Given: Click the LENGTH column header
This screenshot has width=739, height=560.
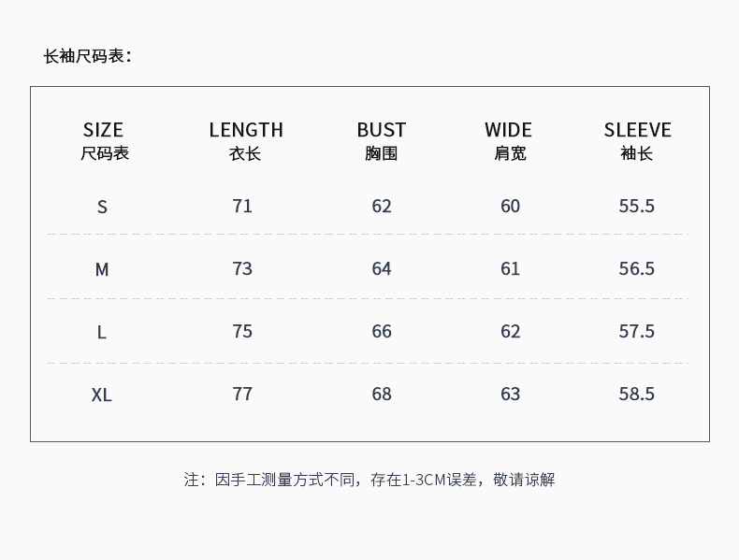Looking at the screenshot, I should [x=246, y=130].
